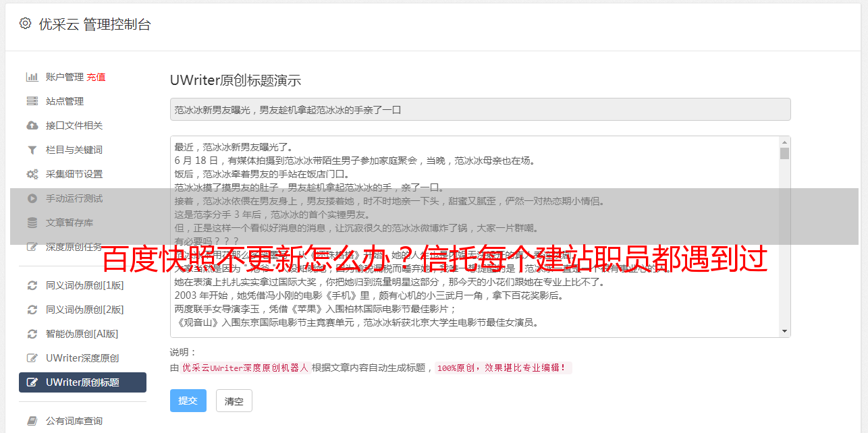The height and width of the screenshot is (433, 868).
Task: Click the cloud upload icon for 接口文件相关
Action: tap(32, 125)
